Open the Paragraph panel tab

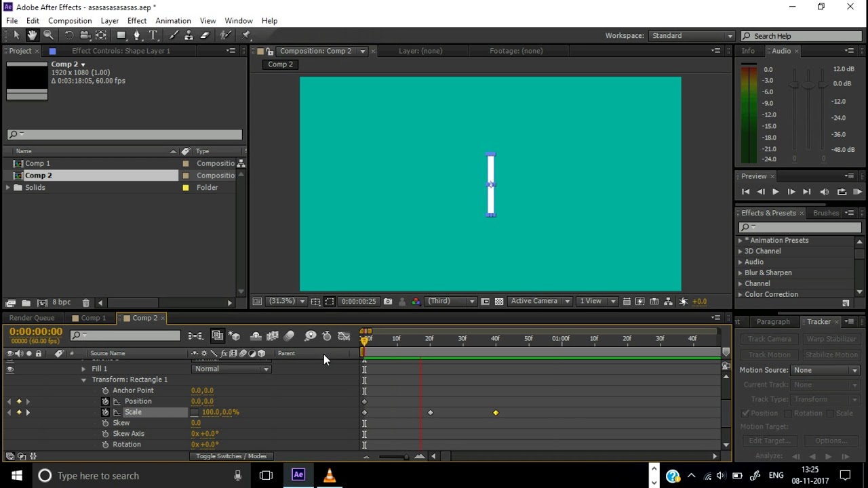[x=773, y=322]
